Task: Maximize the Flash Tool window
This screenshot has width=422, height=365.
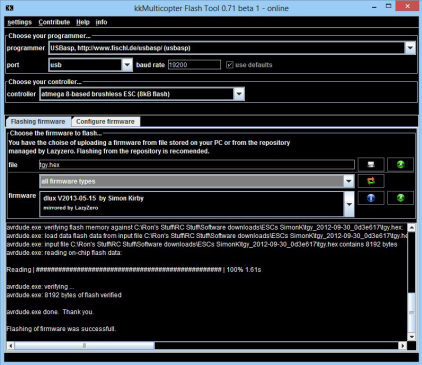Action: coord(388,7)
